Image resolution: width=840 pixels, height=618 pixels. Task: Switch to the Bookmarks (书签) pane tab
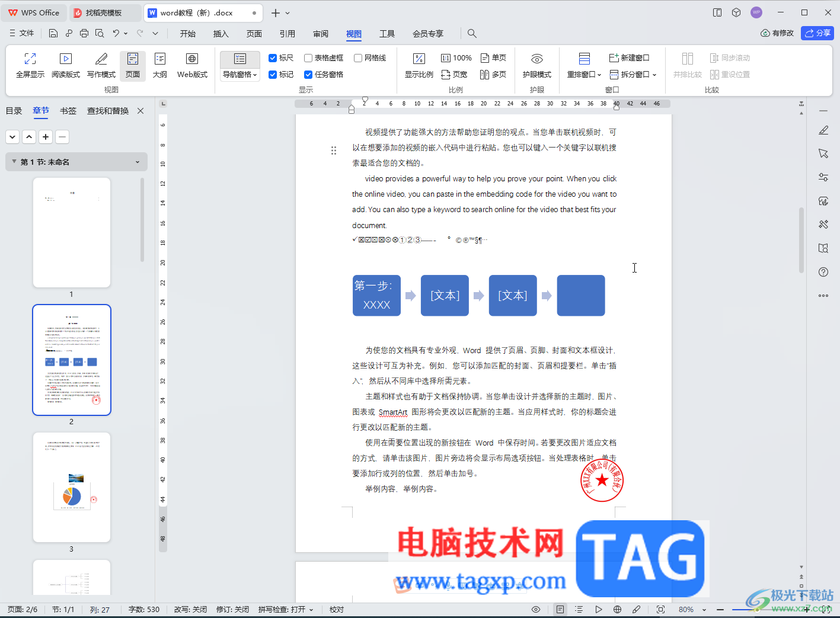pyautogui.click(x=68, y=111)
